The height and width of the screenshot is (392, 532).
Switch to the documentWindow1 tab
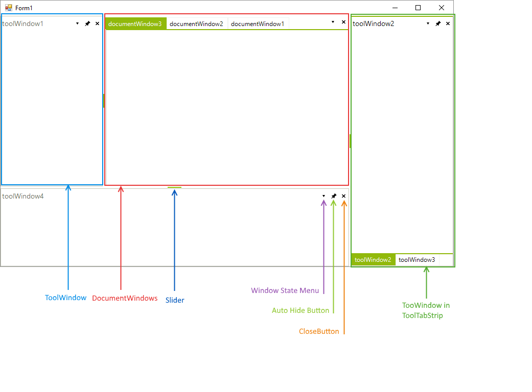258,23
